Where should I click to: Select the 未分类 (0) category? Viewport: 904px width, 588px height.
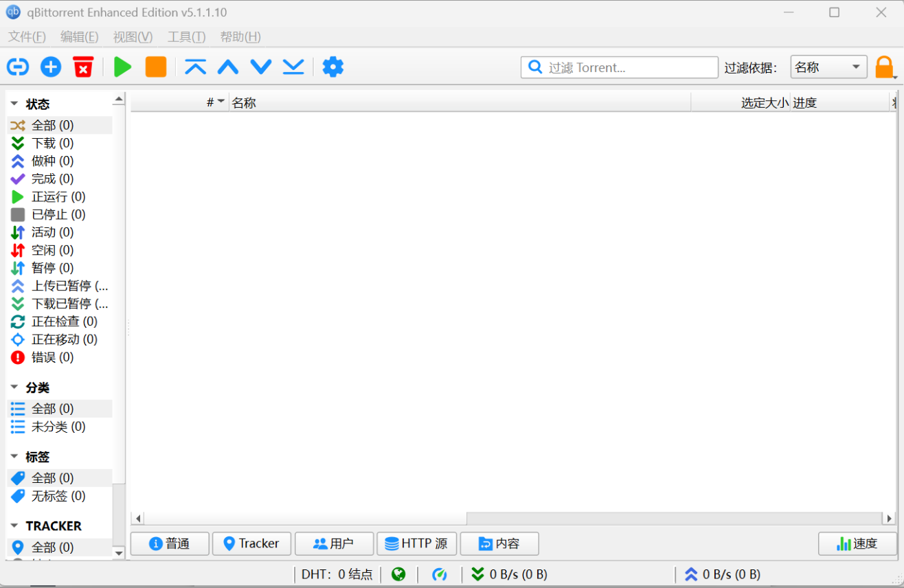point(60,427)
